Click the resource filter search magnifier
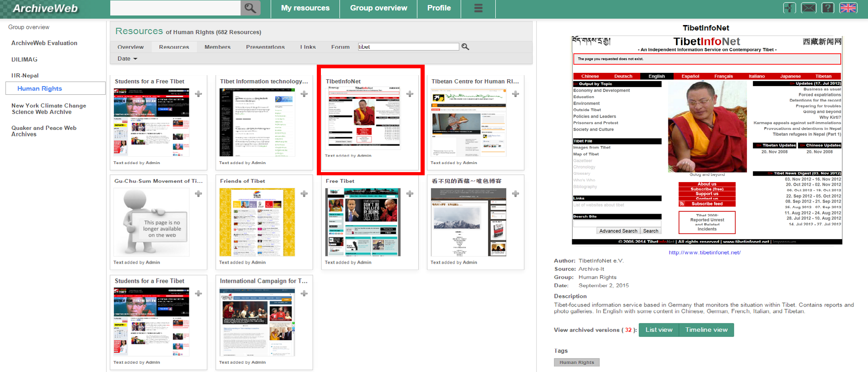This screenshot has width=868, height=372. [x=465, y=46]
